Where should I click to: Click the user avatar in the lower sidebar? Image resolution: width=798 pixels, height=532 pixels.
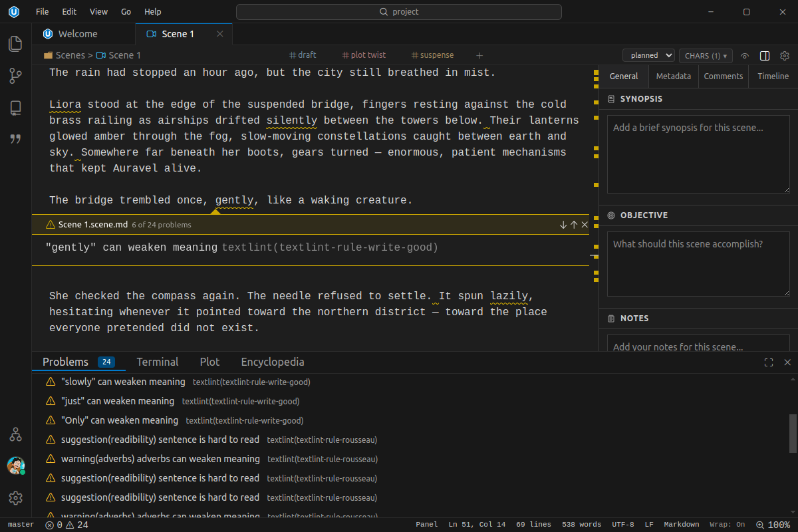click(x=15, y=465)
